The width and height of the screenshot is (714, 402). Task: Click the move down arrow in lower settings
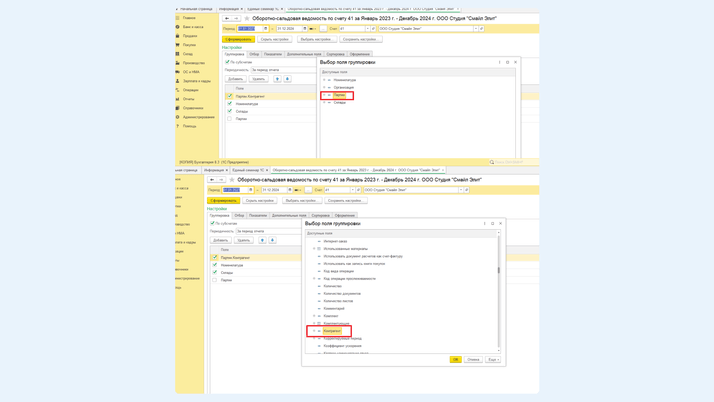click(x=272, y=240)
